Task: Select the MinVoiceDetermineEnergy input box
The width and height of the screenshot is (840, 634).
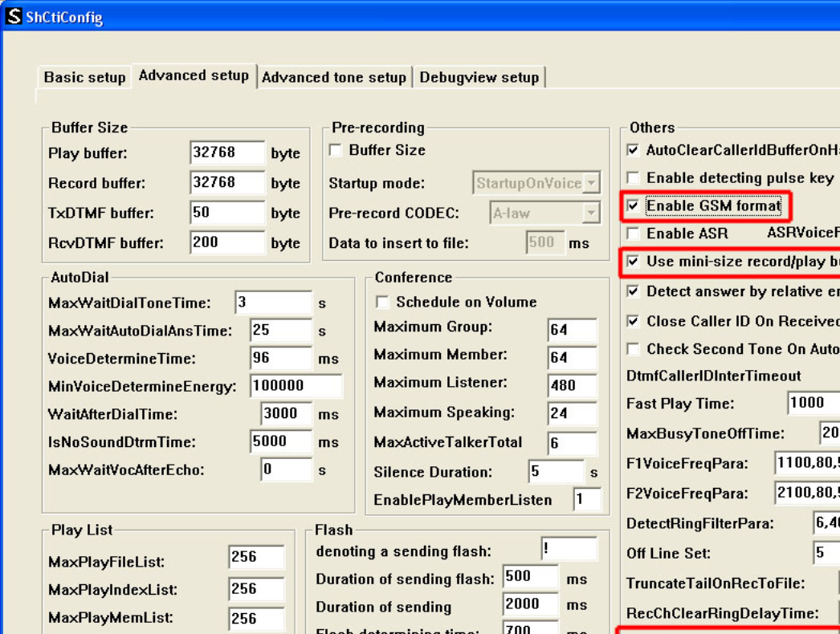Action: click(x=296, y=386)
